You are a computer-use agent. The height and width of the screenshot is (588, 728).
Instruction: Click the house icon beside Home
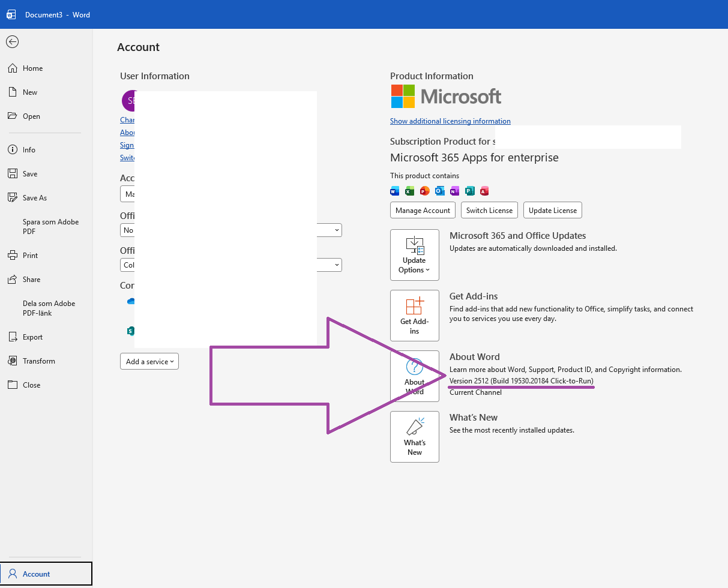click(x=12, y=68)
